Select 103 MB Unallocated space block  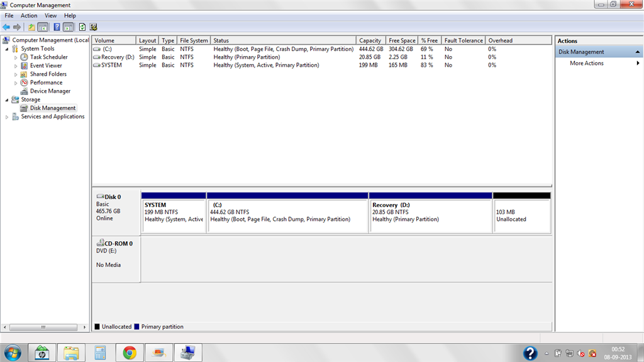(x=521, y=213)
